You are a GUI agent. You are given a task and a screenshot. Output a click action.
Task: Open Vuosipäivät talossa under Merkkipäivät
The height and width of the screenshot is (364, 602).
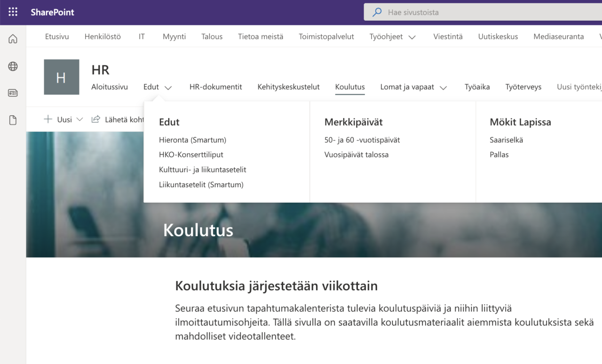(356, 154)
